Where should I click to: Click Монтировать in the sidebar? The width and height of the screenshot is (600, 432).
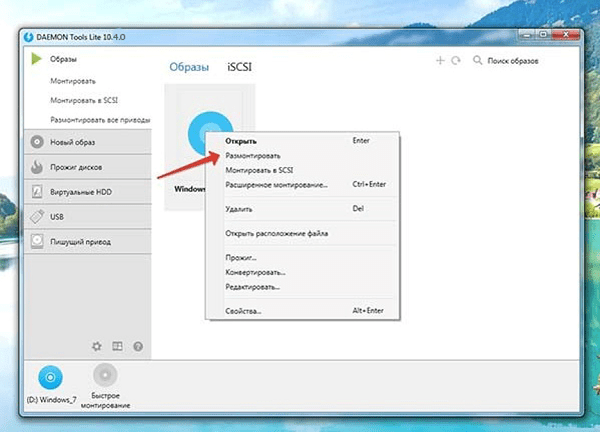[x=73, y=81]
